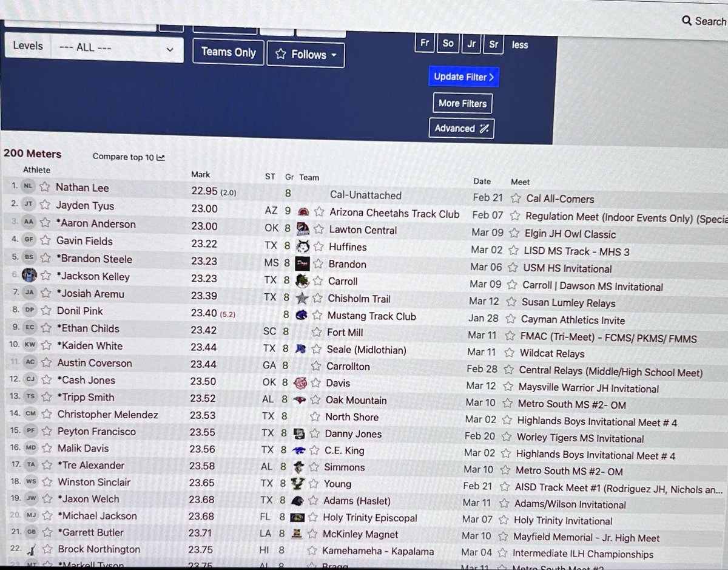728x570 pixels.
Task: Toggle the So grade filter
Action: pyautogui.click(x=448, y=44)
